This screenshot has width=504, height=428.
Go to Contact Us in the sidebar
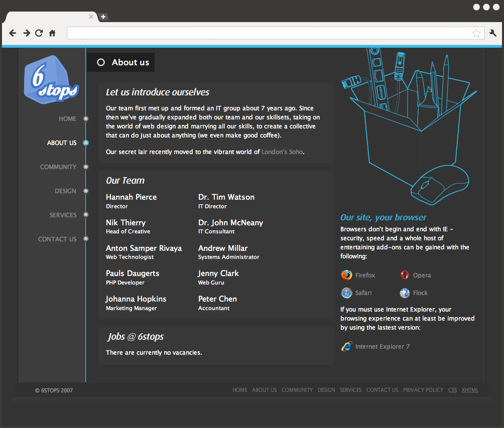point(57,239)
